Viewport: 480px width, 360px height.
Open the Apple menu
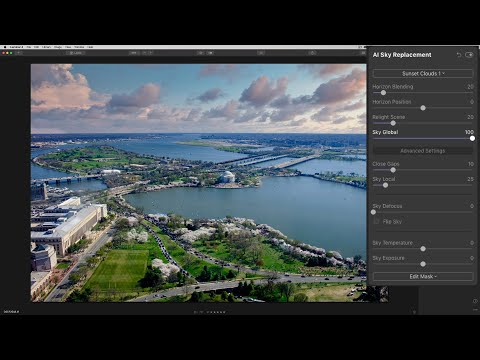5,47
